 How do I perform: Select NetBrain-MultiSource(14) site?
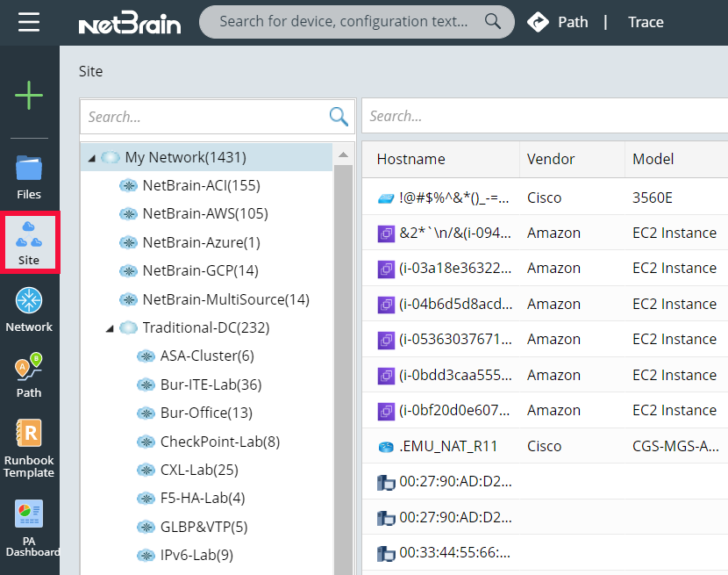tap(225, 299)
